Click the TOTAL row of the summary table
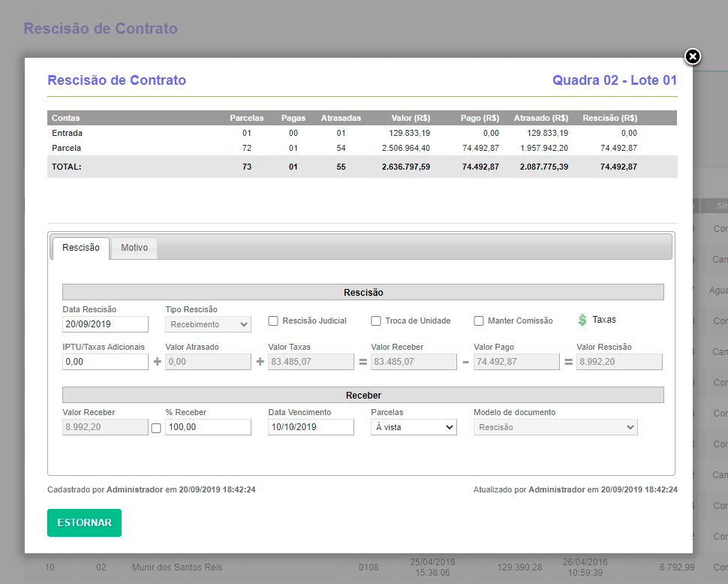 225,166
